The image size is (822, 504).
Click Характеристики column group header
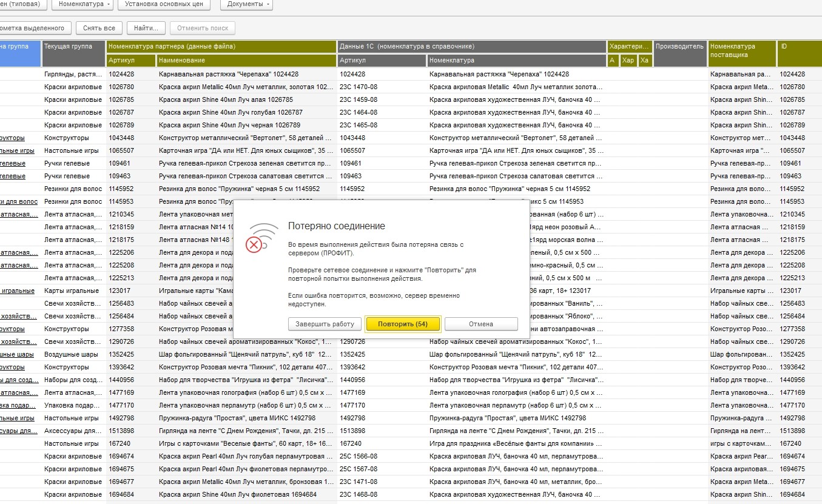coord(629,46)
